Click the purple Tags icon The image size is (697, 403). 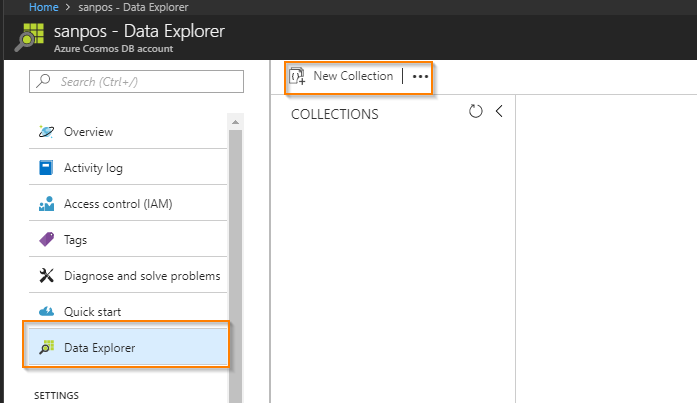[x=46, y=239]
